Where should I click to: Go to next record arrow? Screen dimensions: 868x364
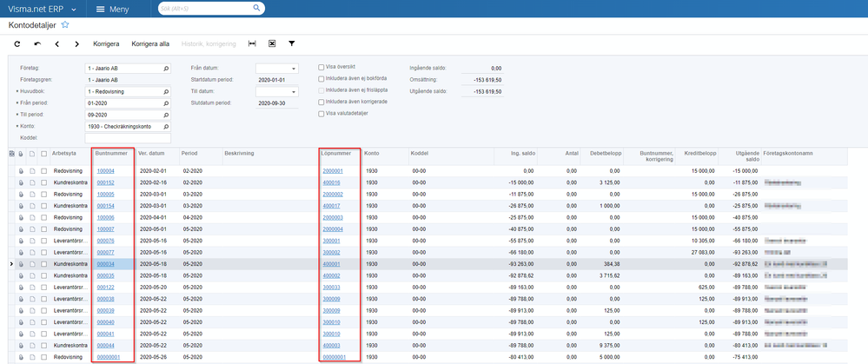coord(76,43)
